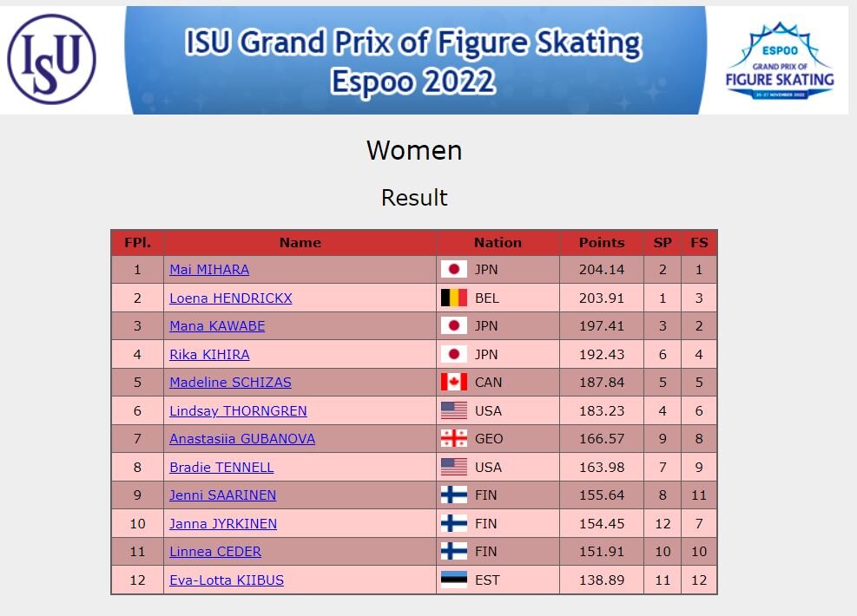
Task: Select Anastasiia GUBANOVA link
Action: click(x=242, y=438)
